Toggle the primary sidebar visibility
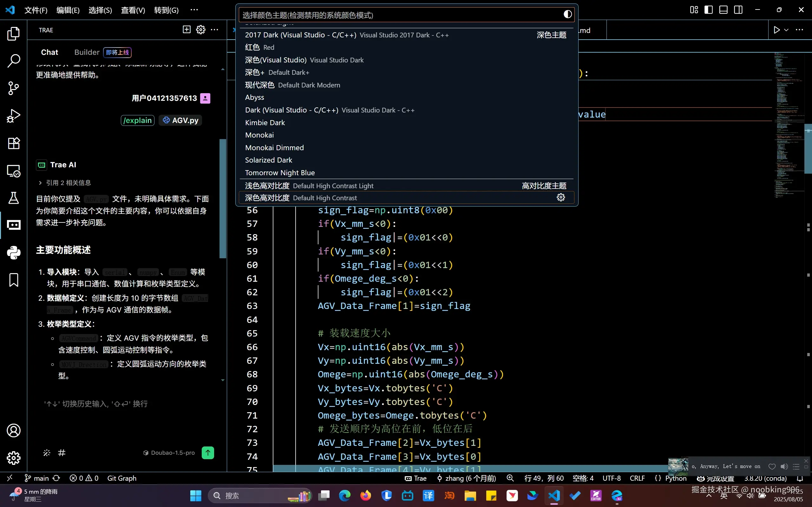 (708, 10)
